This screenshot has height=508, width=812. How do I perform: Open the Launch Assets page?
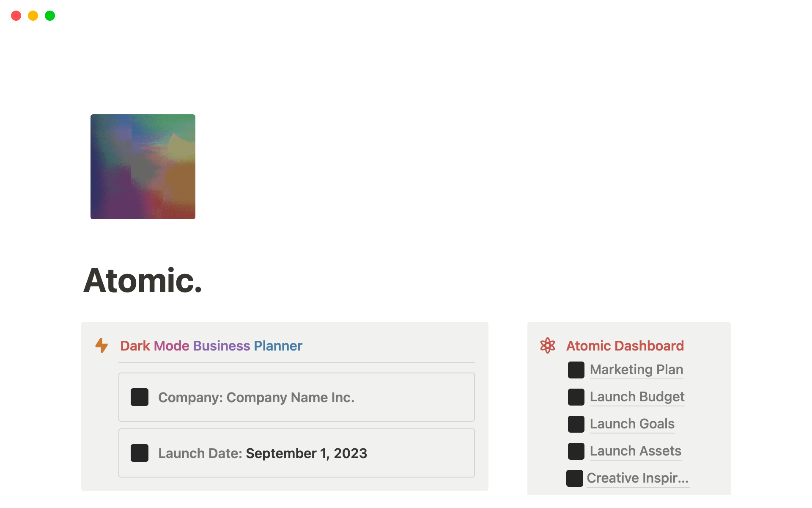636,451
